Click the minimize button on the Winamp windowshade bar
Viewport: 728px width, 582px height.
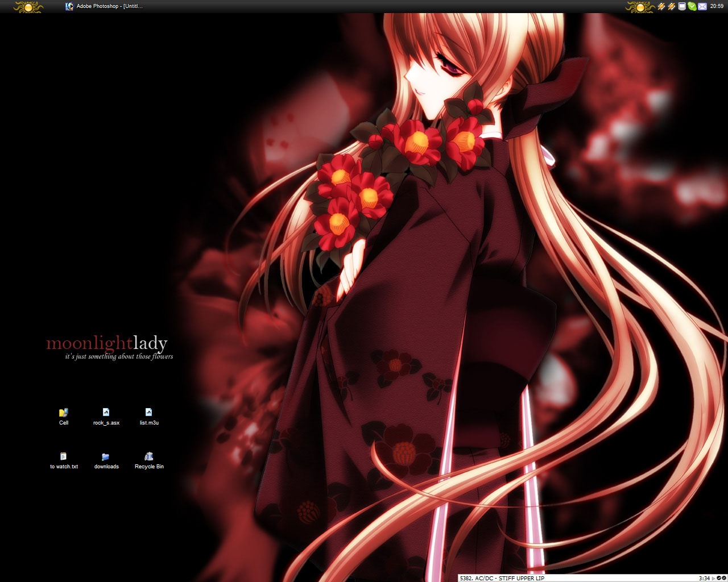(719, 579)
